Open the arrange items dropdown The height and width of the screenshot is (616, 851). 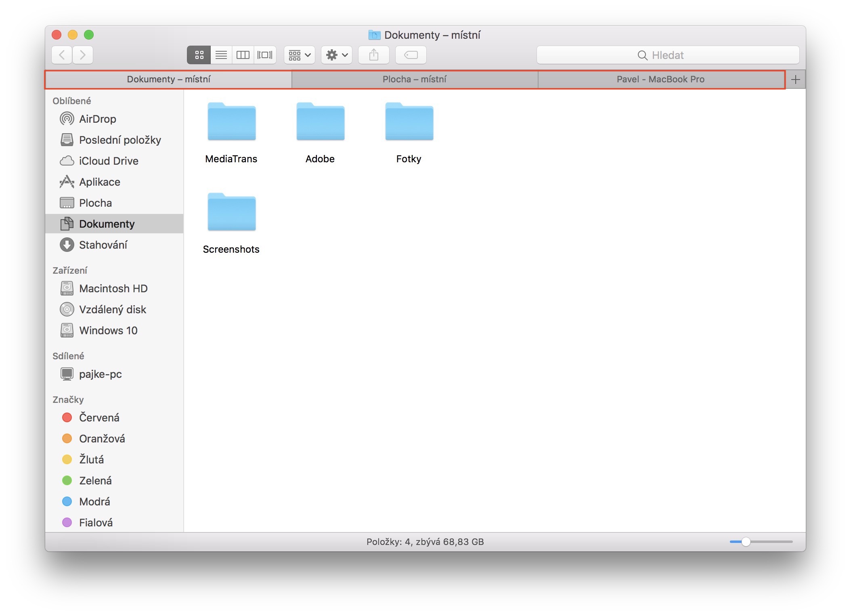[299, 55]
